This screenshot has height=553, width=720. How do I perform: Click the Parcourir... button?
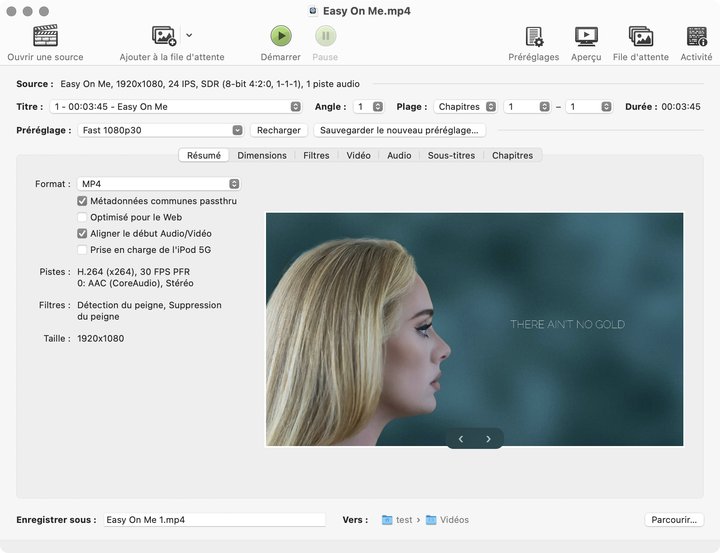point(674,520)
